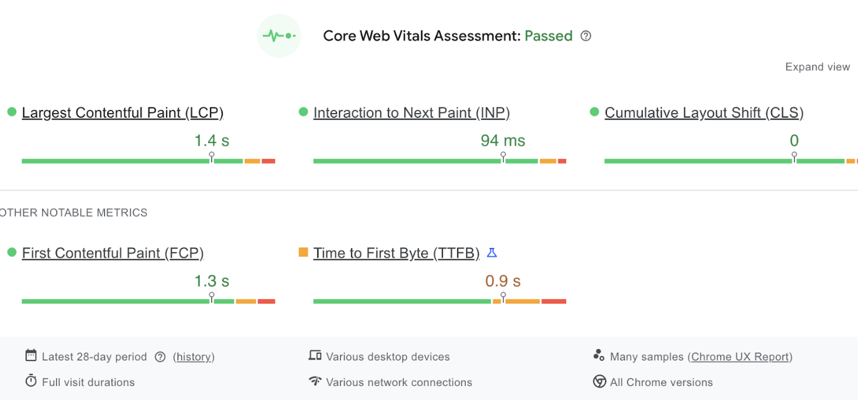The width and height of the screenshot is (868, 400).
Task: Click the experiment flask icon next to TTFB
Action: 491,252
